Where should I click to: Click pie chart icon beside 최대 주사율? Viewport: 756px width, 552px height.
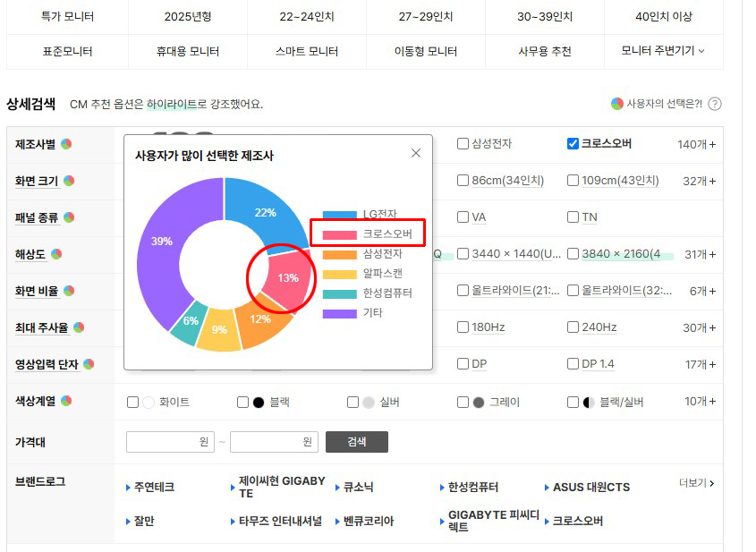point(79,327)
